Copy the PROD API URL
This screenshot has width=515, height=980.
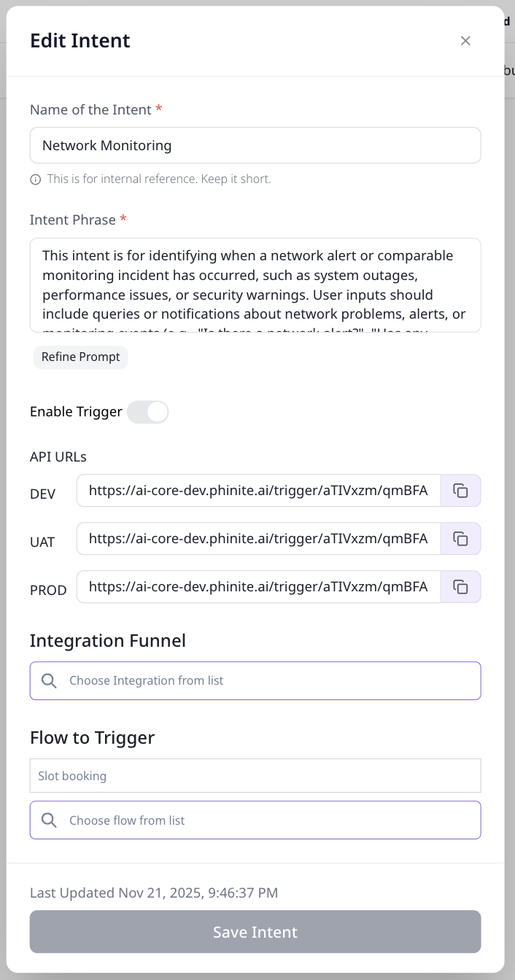point(460,587)
